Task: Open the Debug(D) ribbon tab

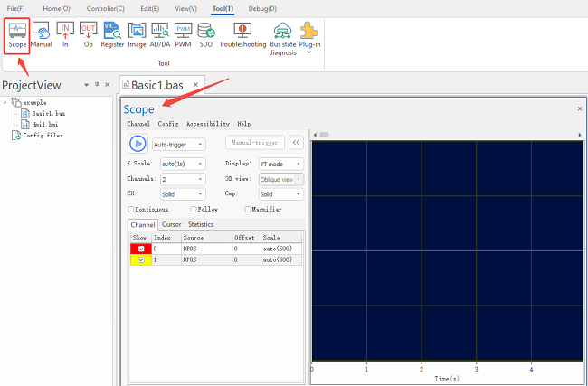Action: click(x=262, y=8)
